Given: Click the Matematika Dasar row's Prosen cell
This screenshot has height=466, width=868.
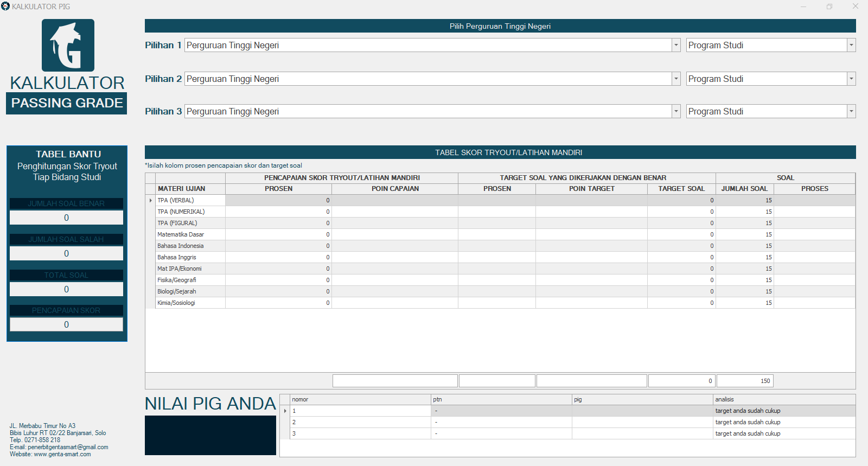Looking at the screenshot, I should point(278,234).
